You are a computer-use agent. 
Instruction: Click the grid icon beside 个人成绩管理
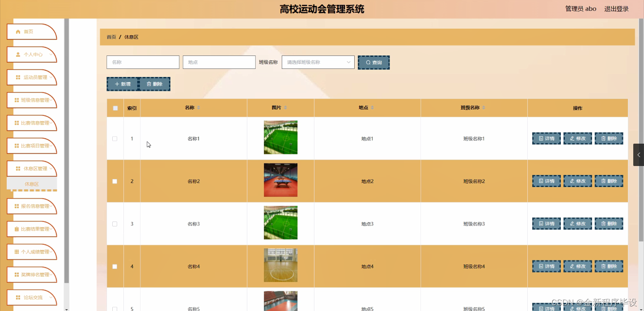click(x=17, y=252)
